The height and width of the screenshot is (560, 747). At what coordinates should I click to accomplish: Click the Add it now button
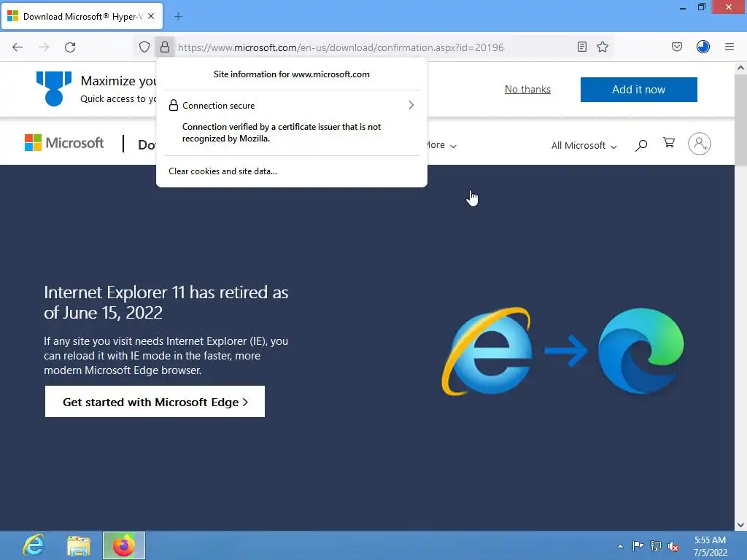click(638, 90)
